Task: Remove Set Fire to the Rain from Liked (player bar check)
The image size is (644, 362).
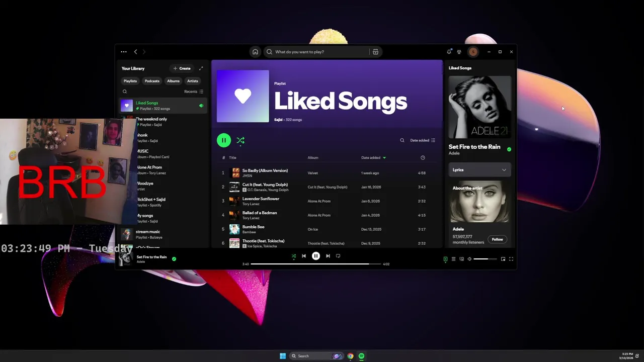Action: coord(174,259)
